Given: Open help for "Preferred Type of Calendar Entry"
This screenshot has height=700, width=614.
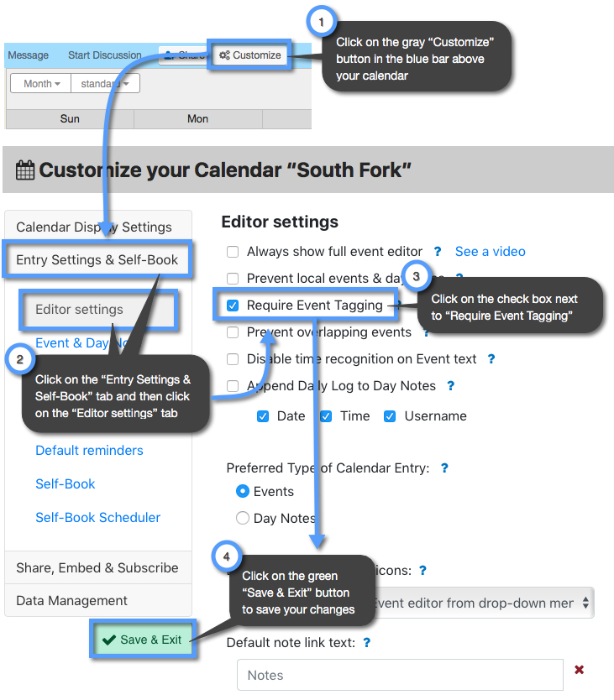Looking at the screenshot, I should (x=444, y=468).
